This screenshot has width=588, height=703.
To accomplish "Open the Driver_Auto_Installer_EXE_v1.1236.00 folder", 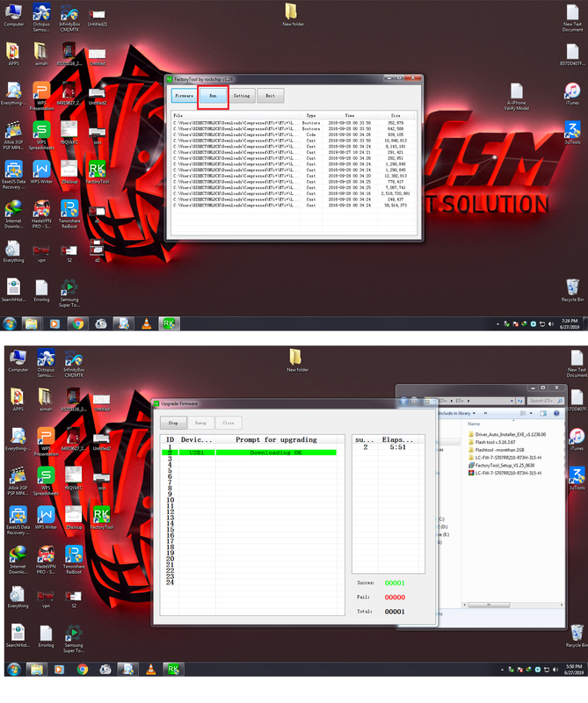I will [x=511, y=434].
